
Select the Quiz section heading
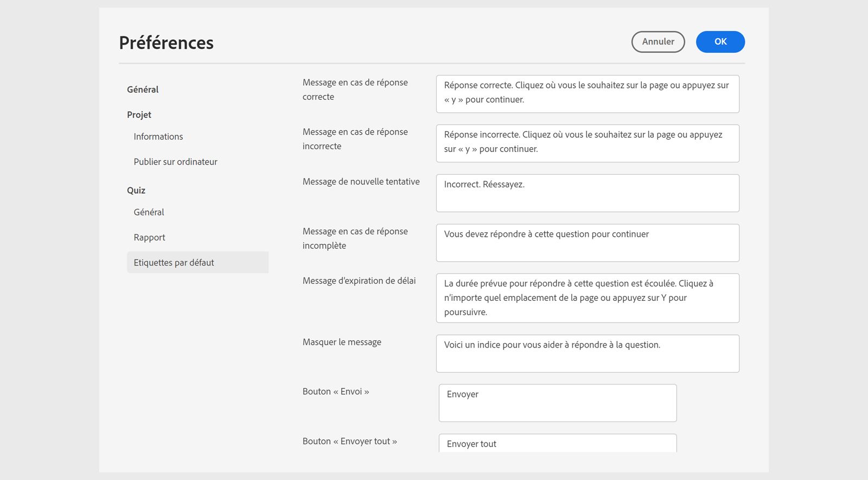[x=136, y=191]
